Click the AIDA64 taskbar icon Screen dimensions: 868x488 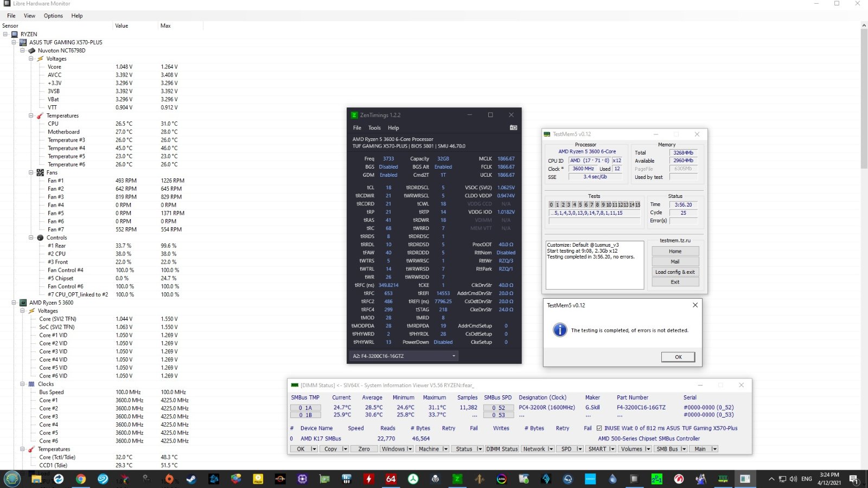point(391,479)
